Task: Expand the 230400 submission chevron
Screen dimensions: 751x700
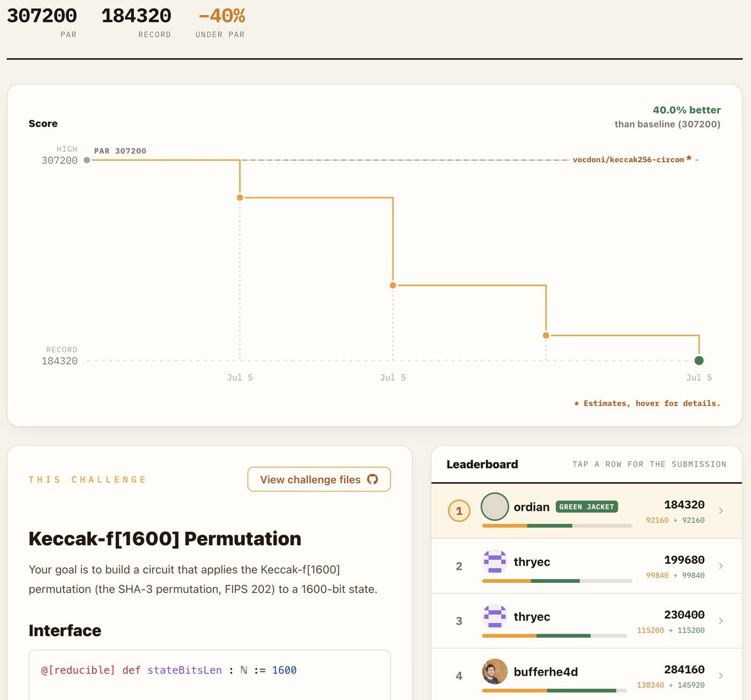Action: pos(721,620)
